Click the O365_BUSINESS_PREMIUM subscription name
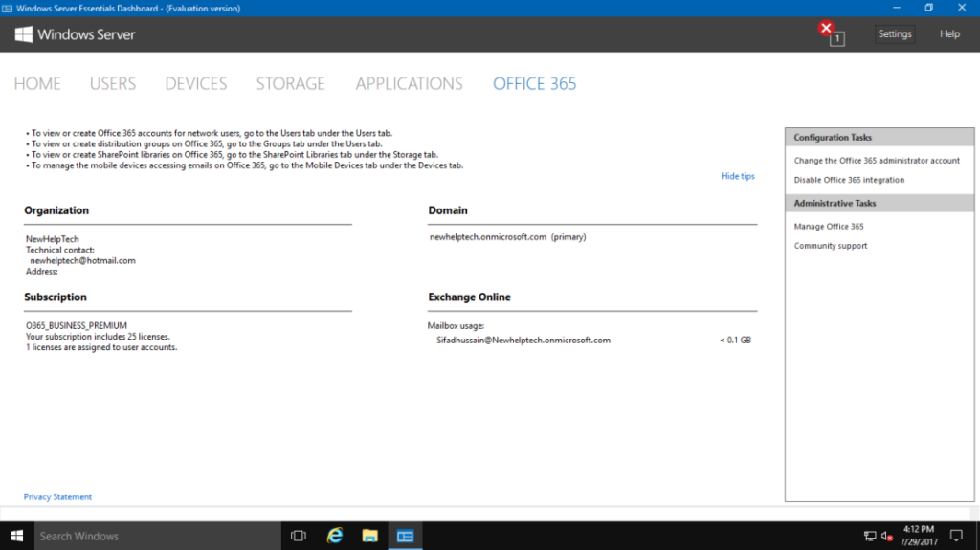This screenshot has width=980, height=550. click(x=77, y=325)
